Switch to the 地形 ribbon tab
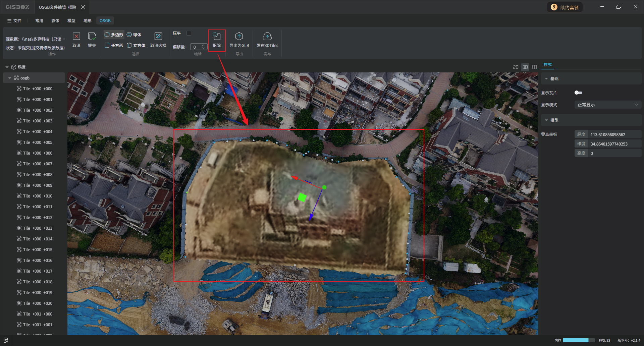 (x=87, y=20)
